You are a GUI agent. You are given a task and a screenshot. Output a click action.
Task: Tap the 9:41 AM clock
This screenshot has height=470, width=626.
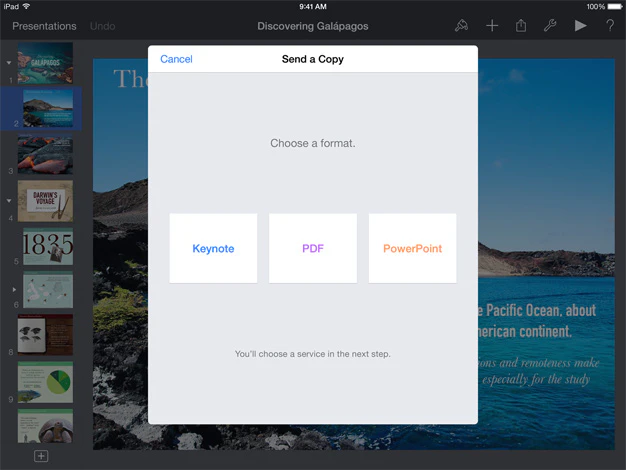(x=313, y=6)
